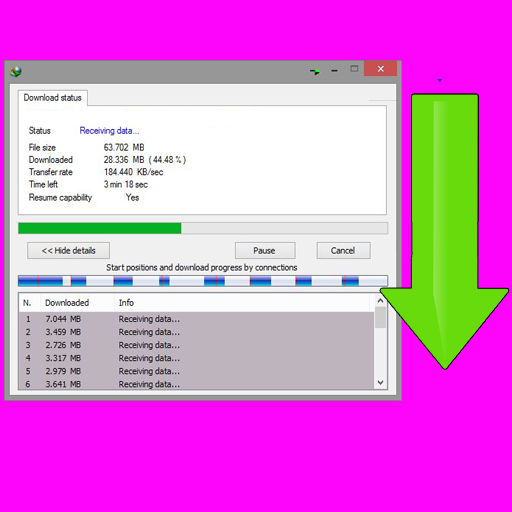This screenshot has height=512, width=512.
Task: Click the scroll down arrow in connections list
Action: coord(380,383)
